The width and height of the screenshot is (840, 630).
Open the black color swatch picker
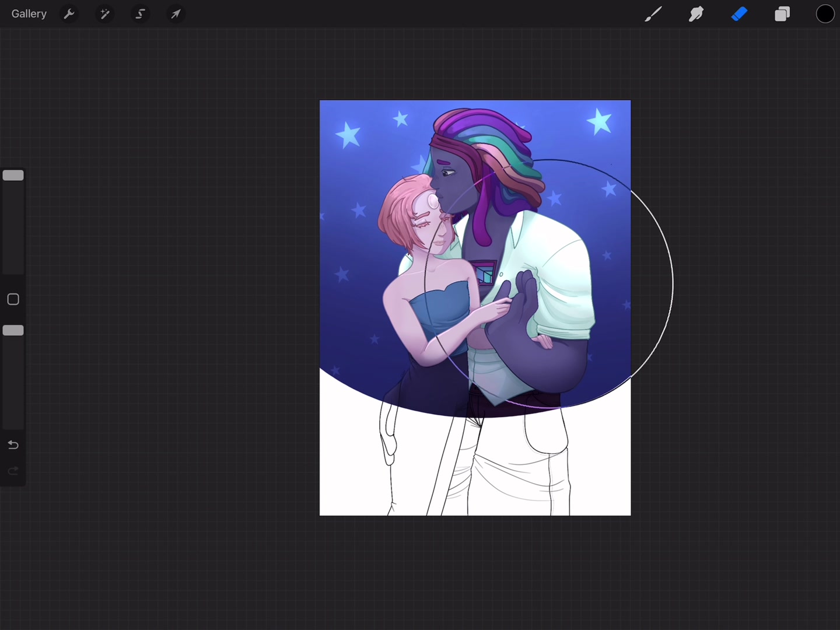[x=825, y=14]
